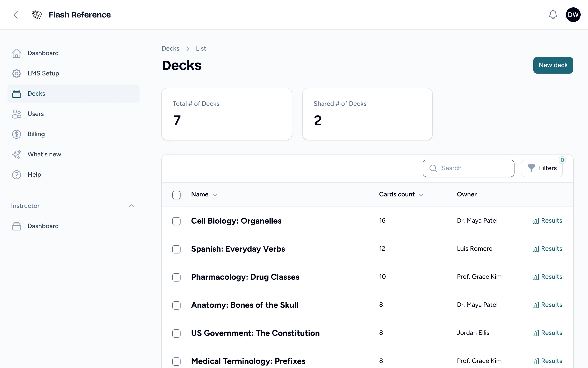Click the people icon beside Users

point(17,114)
